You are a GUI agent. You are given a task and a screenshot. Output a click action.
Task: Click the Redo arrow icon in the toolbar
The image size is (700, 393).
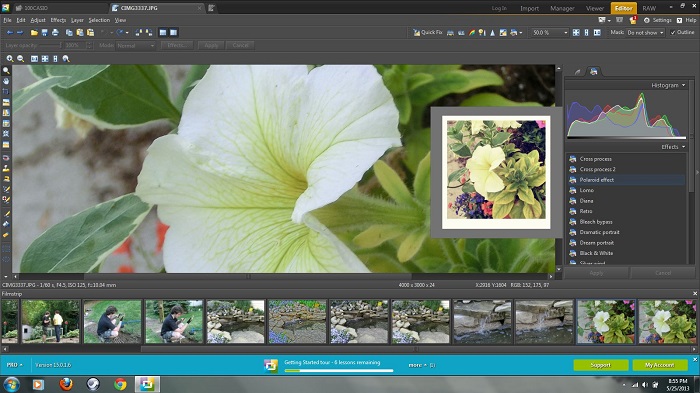point(119,33)
